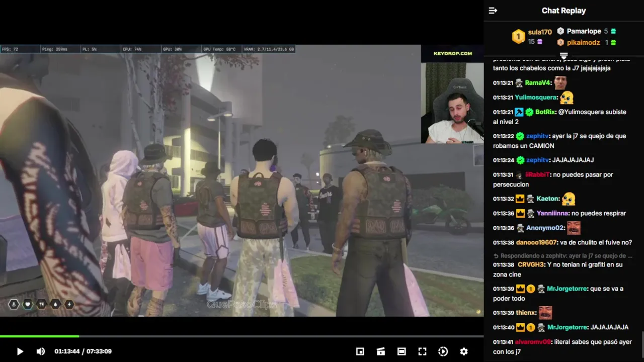Image resolution: width=644 pixels, height=362 pixels.
Task: Jump to chat timestamp 01:13:31
Action: [503, 175]
